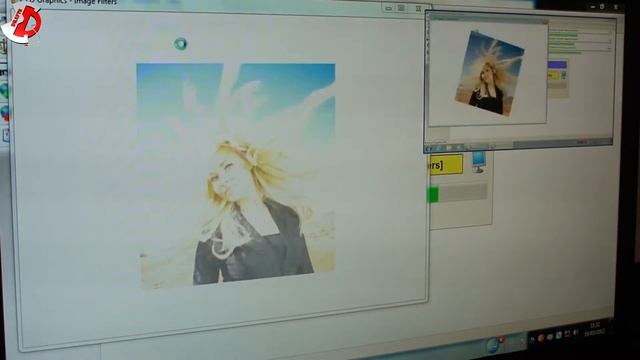640x360 pixels.
Task: Click the Start orb inside the small preview window
Action: click(429, 149)
